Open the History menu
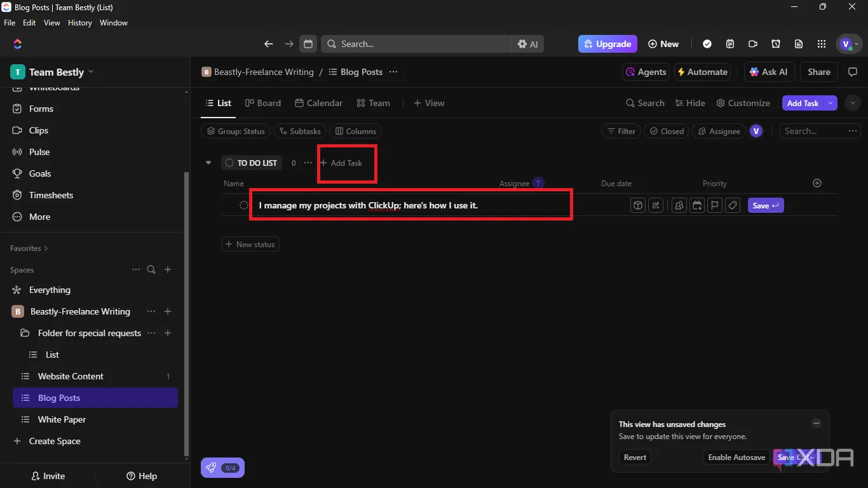868x488 pixels. [x=80, y=23]
